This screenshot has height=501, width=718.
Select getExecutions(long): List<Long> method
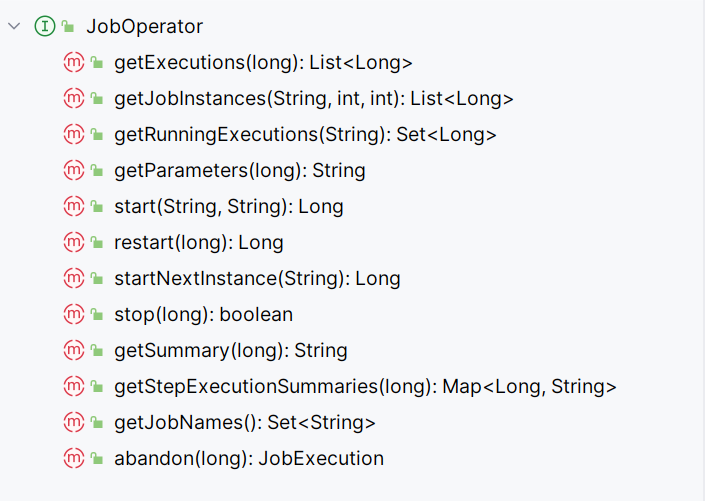click(x=263, y=62)
